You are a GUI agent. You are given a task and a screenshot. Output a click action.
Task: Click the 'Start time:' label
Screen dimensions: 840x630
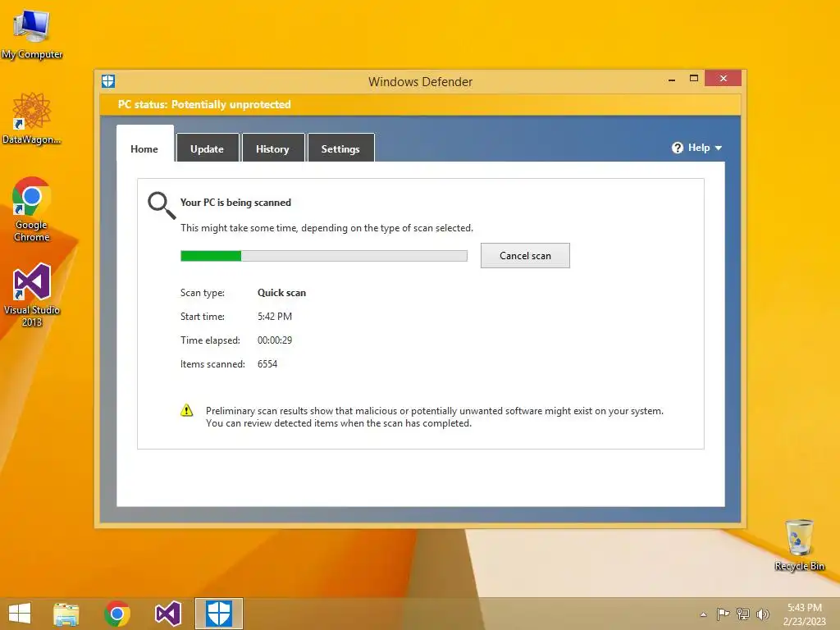203,317
